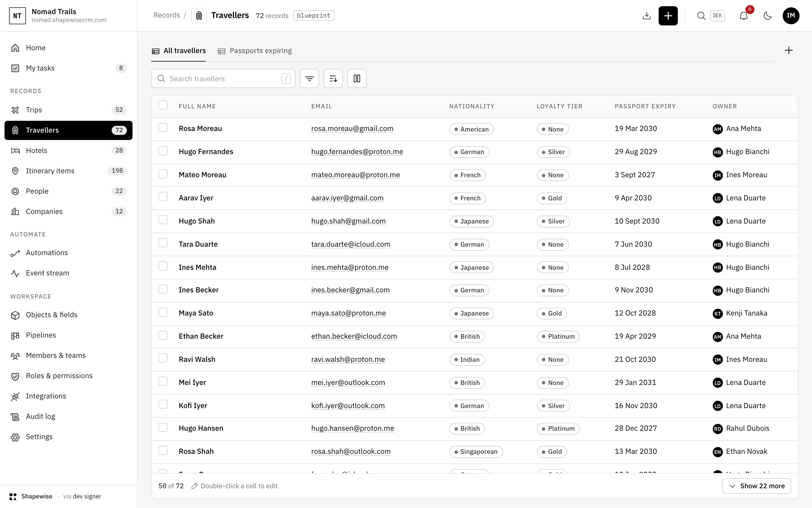Image resolution: width=812 pixels, height=508 pixels.
Task: Open global search magnifier icon
Action: [701, 16]
